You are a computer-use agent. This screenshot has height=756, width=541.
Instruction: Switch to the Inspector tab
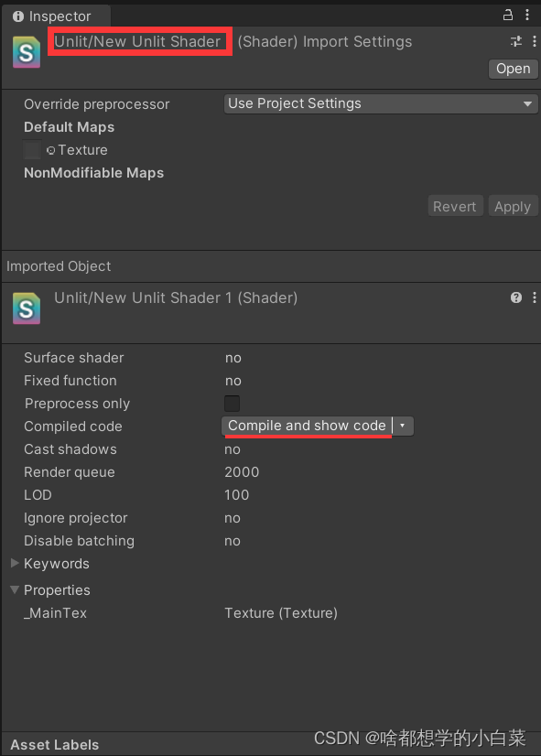(57, 16)
